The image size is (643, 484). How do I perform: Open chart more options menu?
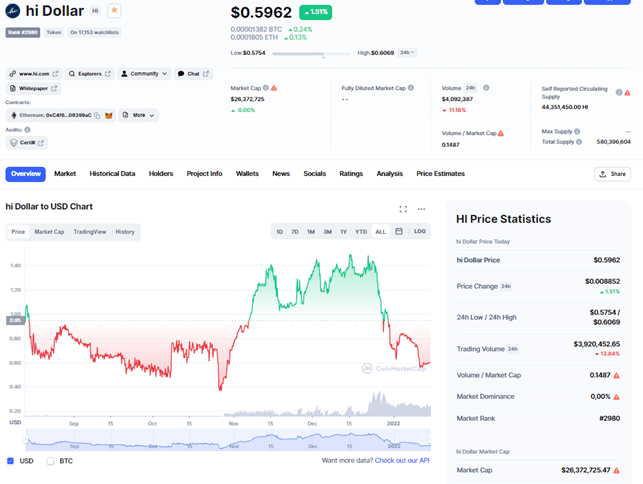pyautogui.click(x=421, y=209)
